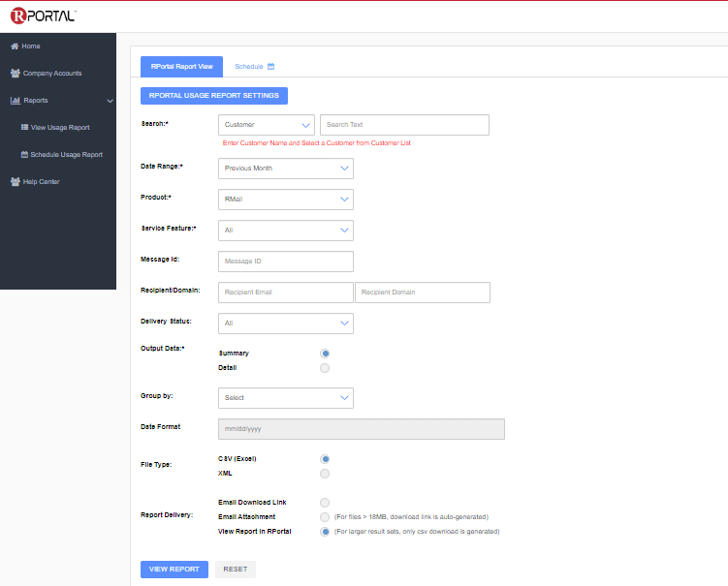Click RPORTAL USAGE REPORT SETTINGS header button

click(214, 96)
